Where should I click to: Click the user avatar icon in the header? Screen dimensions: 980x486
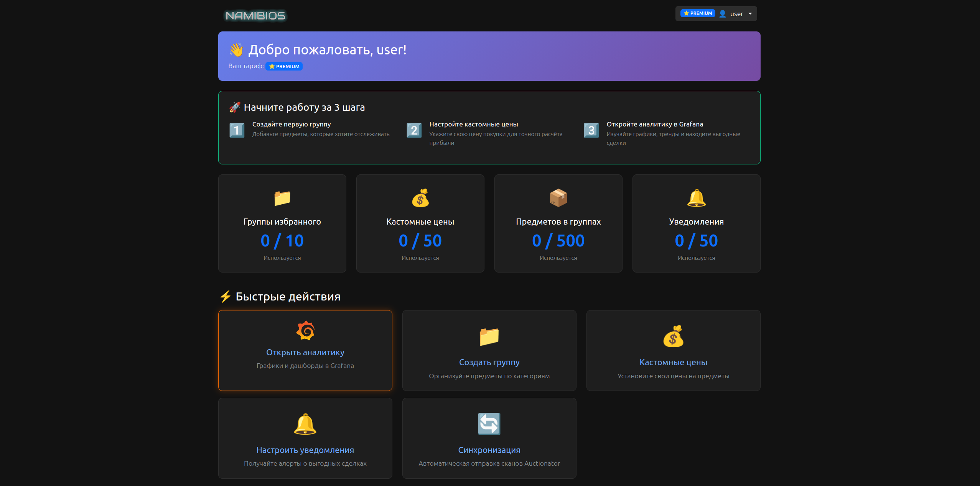point(723,14)
